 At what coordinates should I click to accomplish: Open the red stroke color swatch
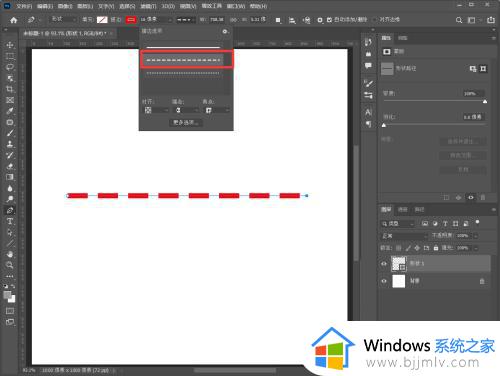(131, 20)
